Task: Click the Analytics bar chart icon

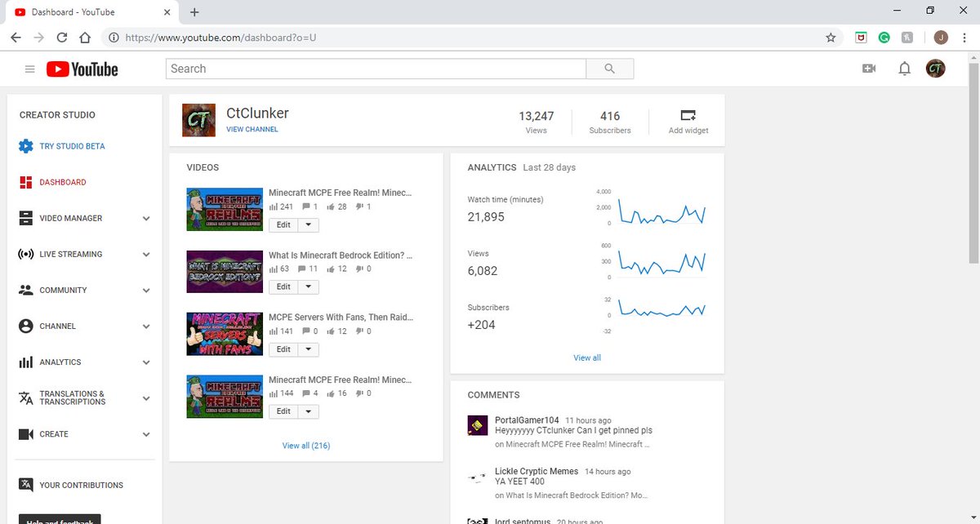Action: click(x=26, y=362)
